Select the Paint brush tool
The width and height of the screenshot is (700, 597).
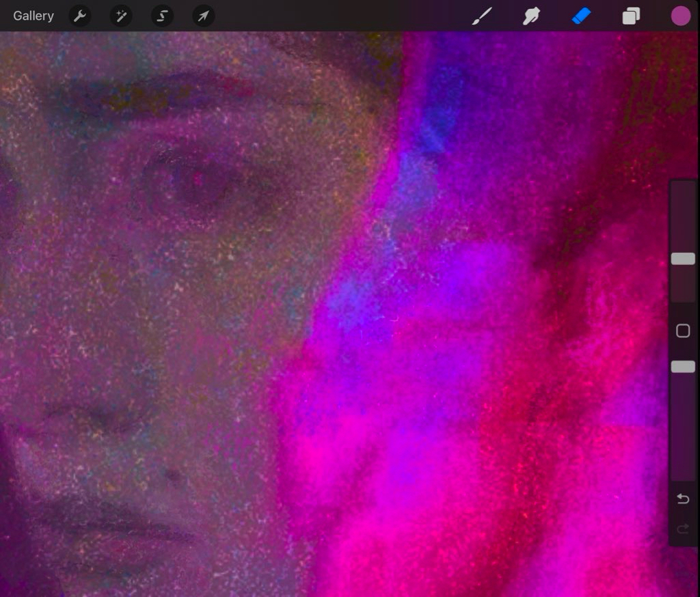(482, 16)
